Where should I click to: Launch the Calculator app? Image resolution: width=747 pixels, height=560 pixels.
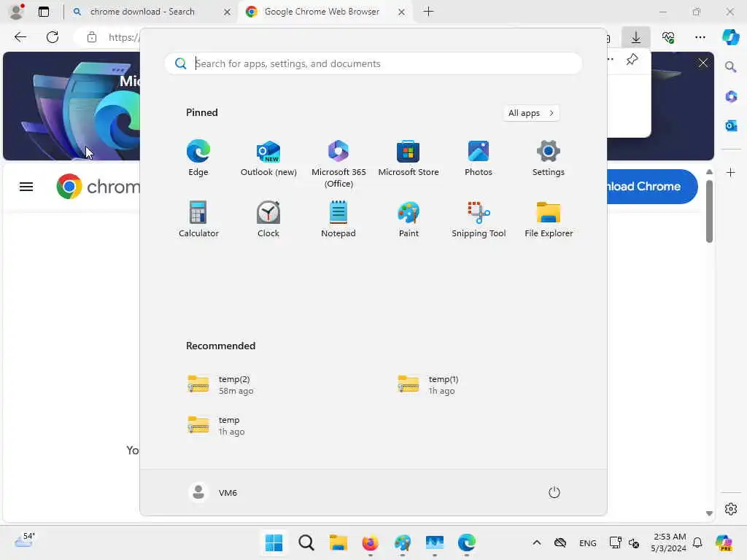click(x=198, y=219)
